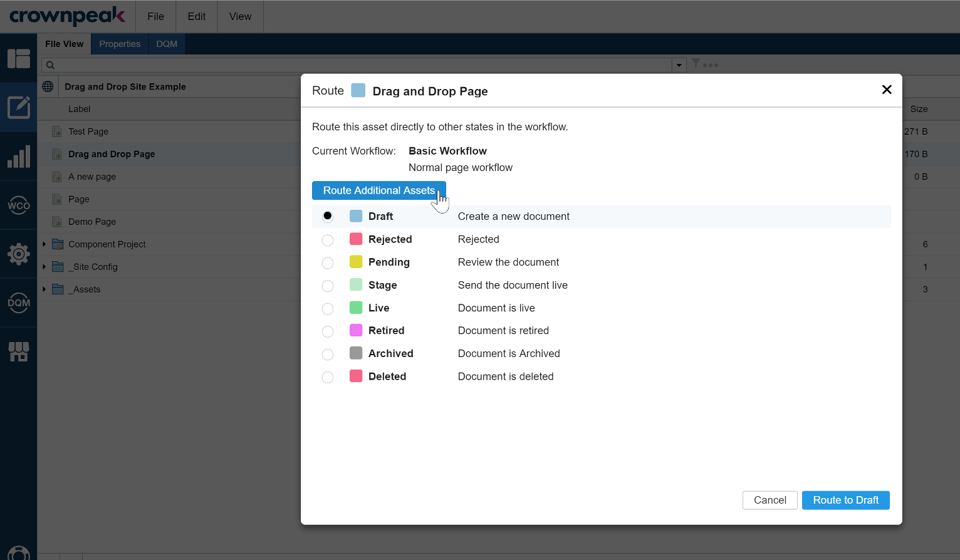This screenshot has height=560, width=960.
Task: Click the Component Project folder icon
Action: tap(58, 244)
